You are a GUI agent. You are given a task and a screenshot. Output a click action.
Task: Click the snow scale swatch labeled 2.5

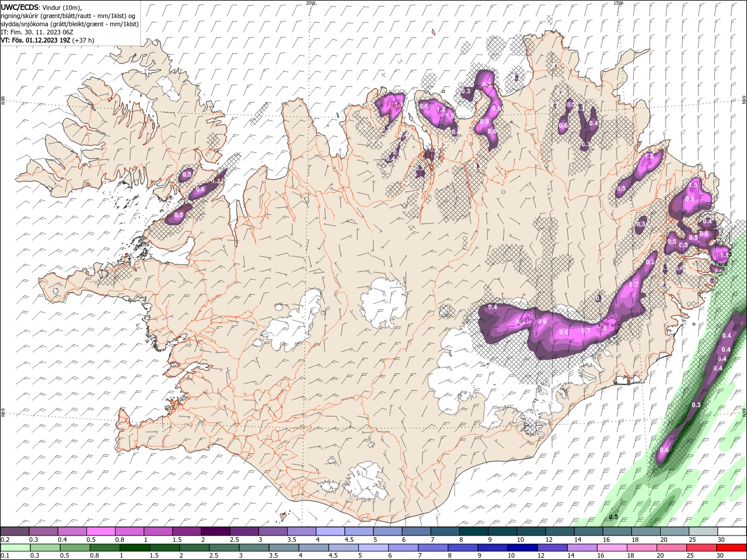(x=243, y=531)
